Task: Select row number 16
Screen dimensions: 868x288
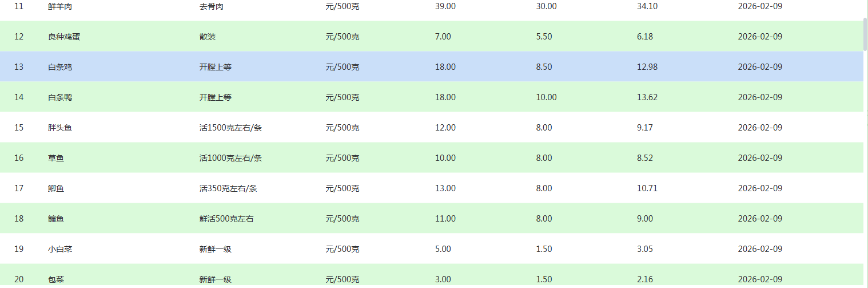Action: click(x=19, y=158)
